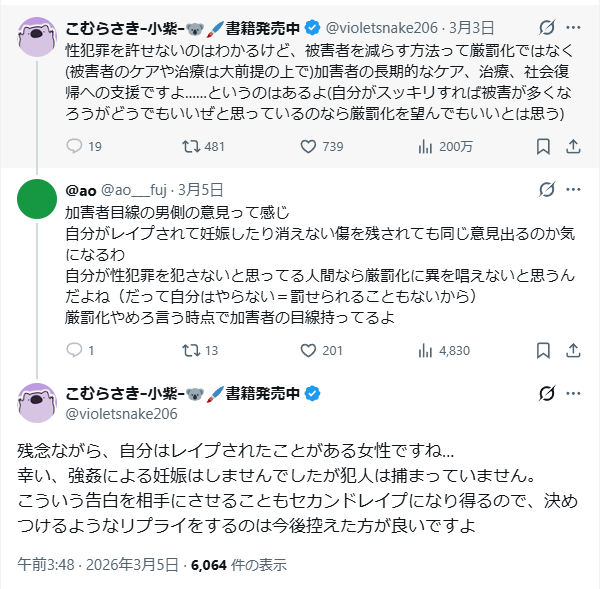The image size is (601, 589).
Task: Reply to the first post with 19 replies
Action: point(74,146)
